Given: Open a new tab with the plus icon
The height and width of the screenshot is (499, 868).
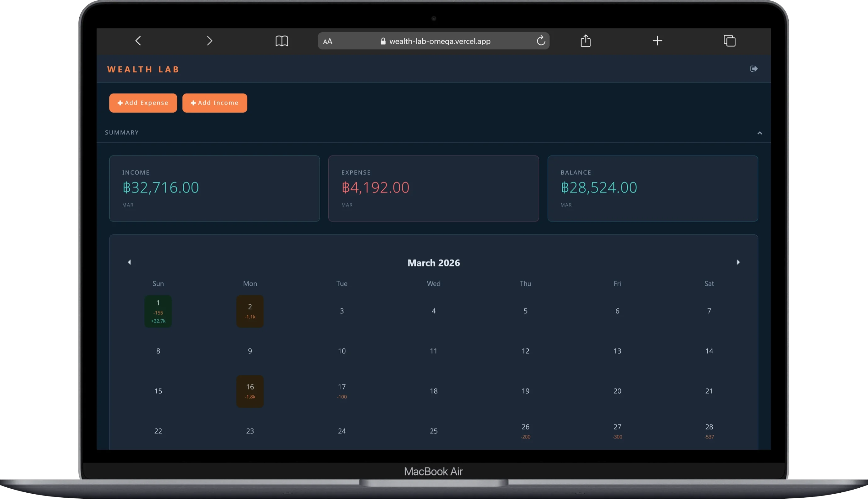Looking at the screenshot, I should (657, 41).
